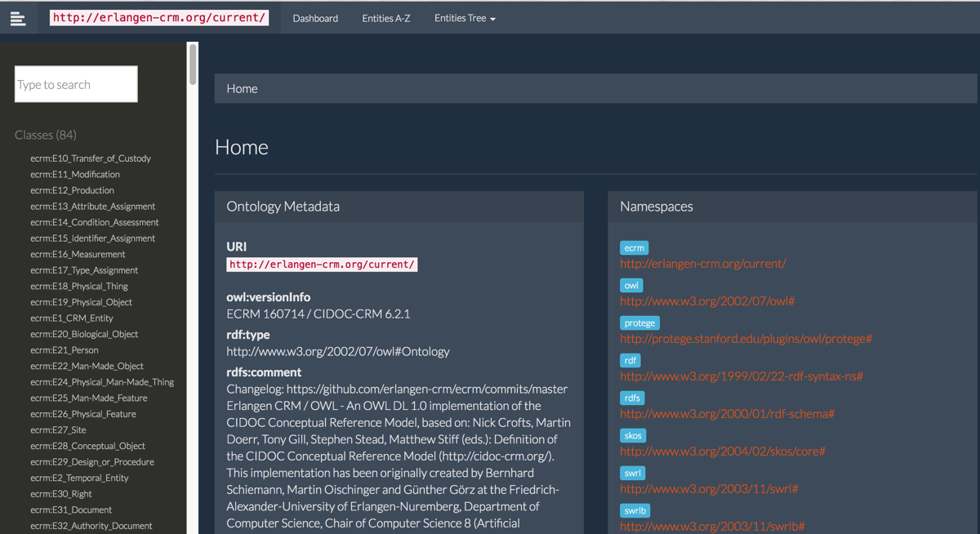This screenshot has width=980, height=534.
Task: Open ecrm:E28_Conceptual_Object class
Action: (x=88, y=446)
